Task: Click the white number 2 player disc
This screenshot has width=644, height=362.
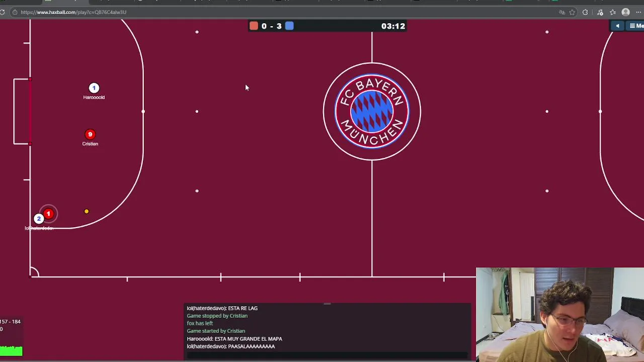Action: [x=38, y=219]
